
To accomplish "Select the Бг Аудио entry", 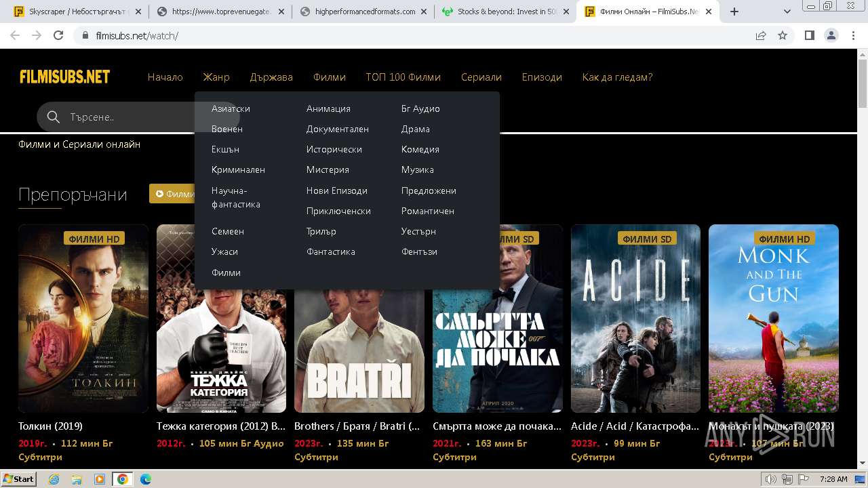I will 420,108.
